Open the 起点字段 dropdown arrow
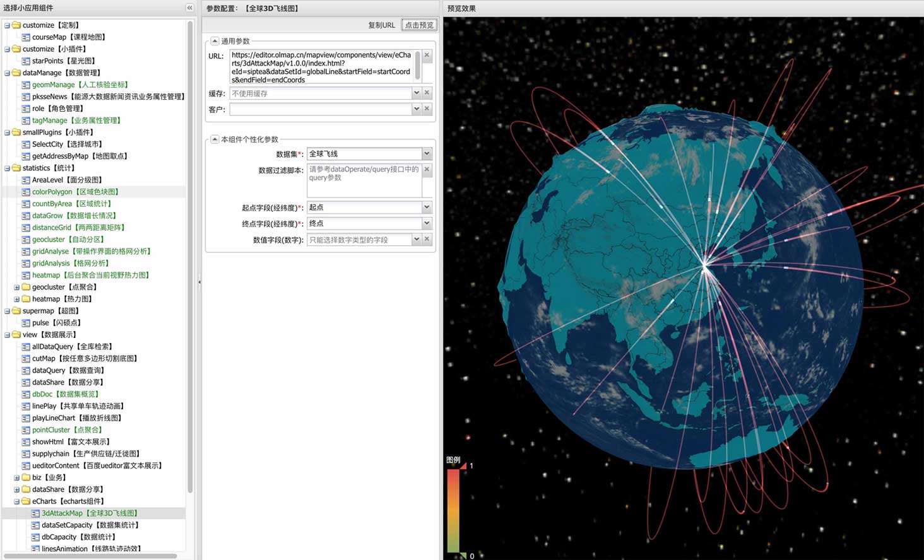The width and height of the screenshot is (924, 560). (x=427, y=207)
